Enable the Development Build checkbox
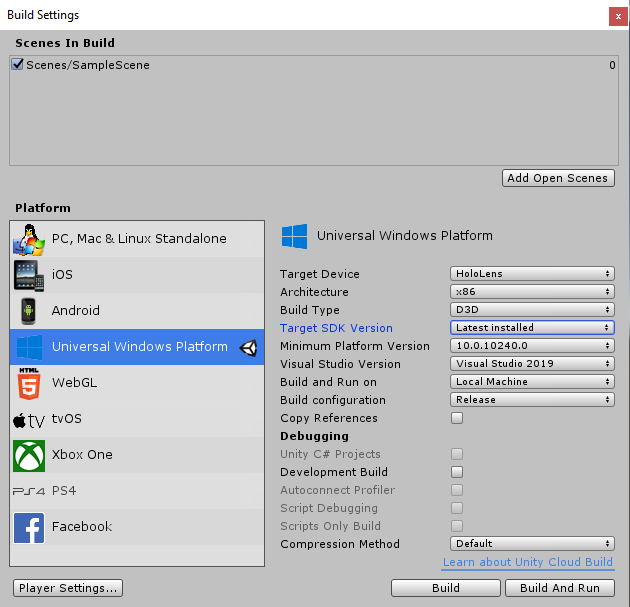 457,472
